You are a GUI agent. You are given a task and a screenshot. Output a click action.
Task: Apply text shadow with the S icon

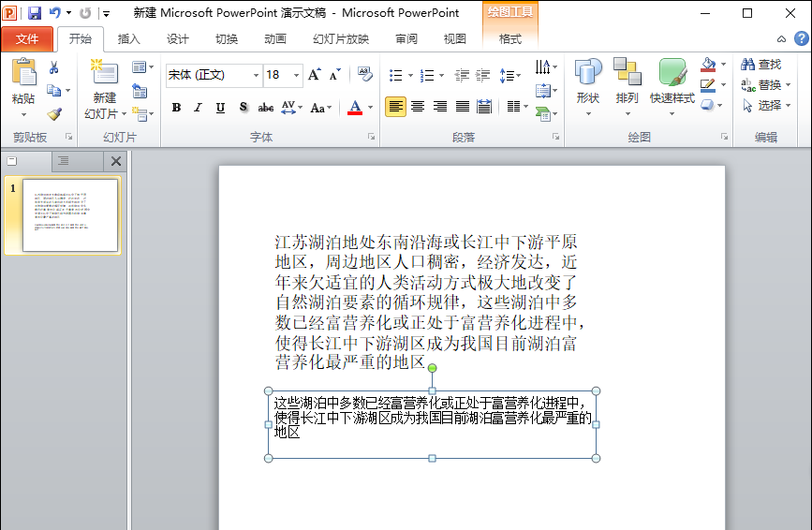click(x=244, y=107)
